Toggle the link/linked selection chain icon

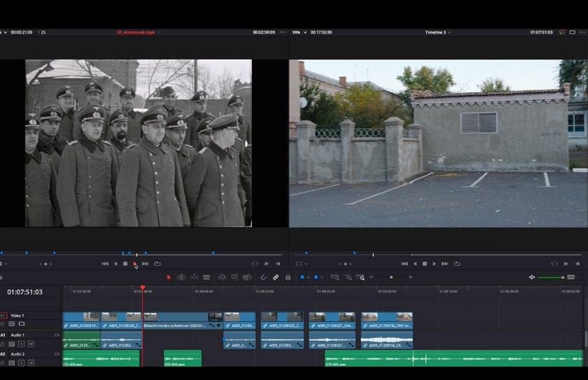(276, 278)
